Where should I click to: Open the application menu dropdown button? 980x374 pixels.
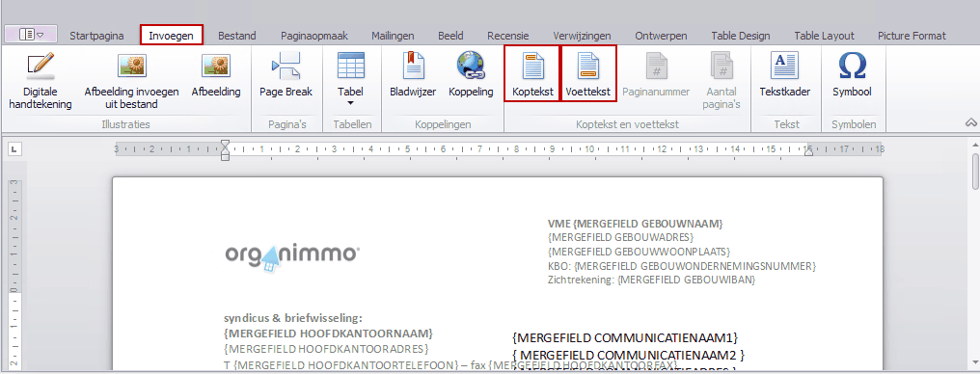[31, 35]
